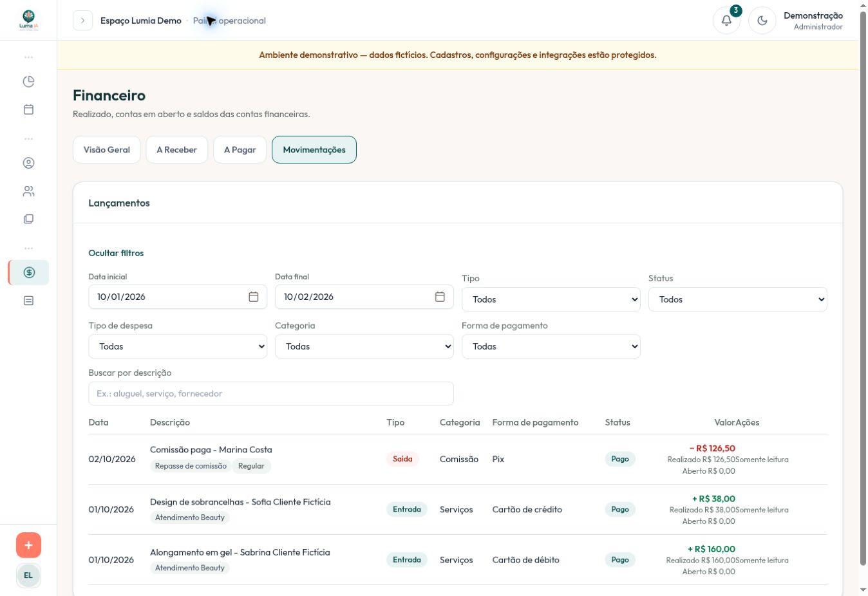This screenshot has width=868, height=596.
Task: Open the list report sidebar icon
Action: (x=28, y=301)
